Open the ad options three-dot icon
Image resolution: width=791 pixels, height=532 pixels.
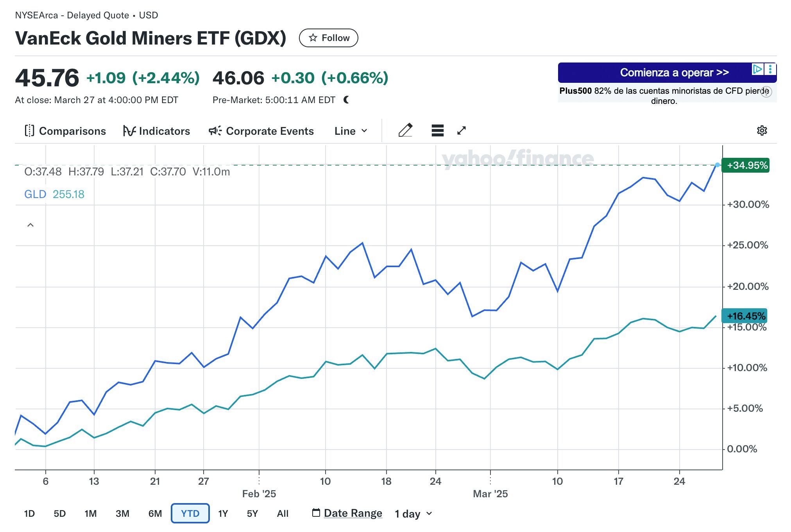770,69
